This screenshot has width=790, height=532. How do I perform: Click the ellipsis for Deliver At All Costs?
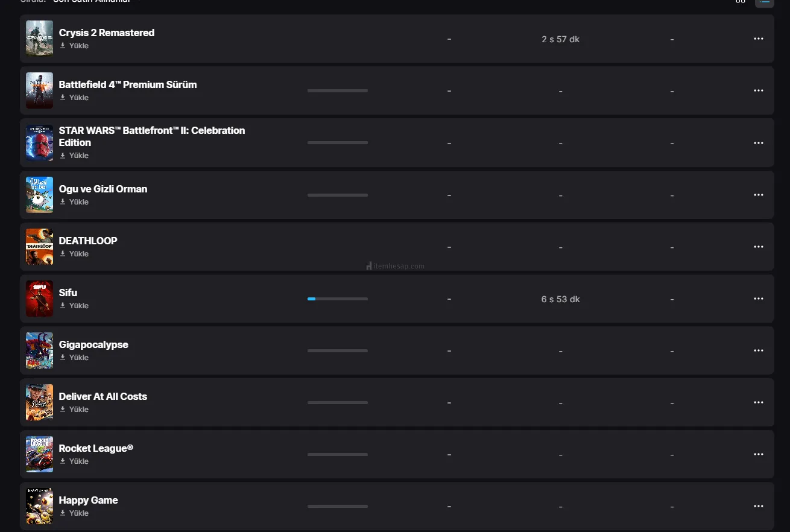[x=759, y=402]
